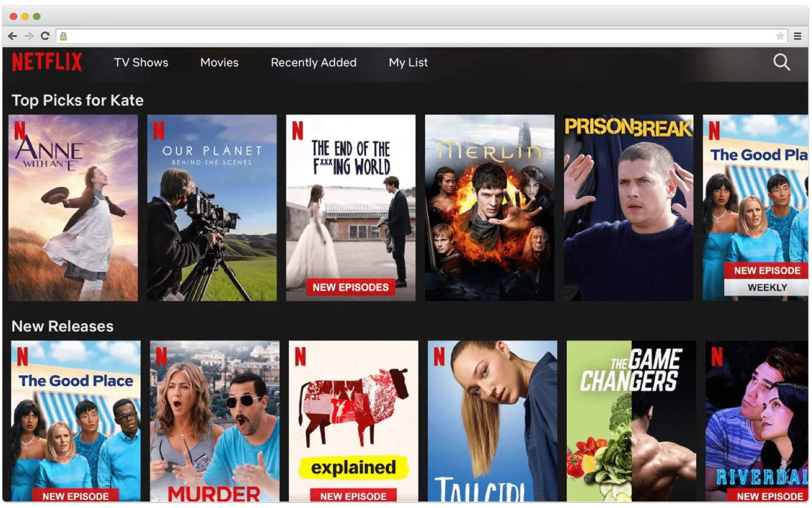
Task: Click the Top Picks for Kate heading
Action: (x=78, y=100)
